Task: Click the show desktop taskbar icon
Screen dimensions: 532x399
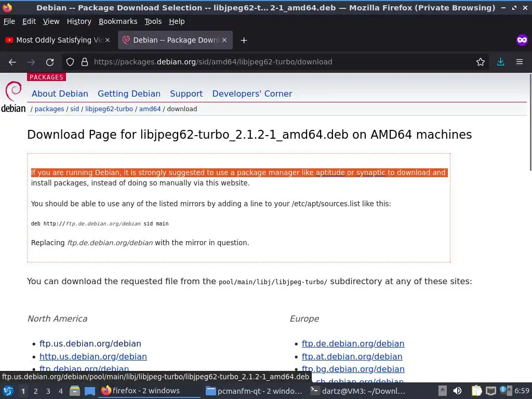Action: pos(90,391)
